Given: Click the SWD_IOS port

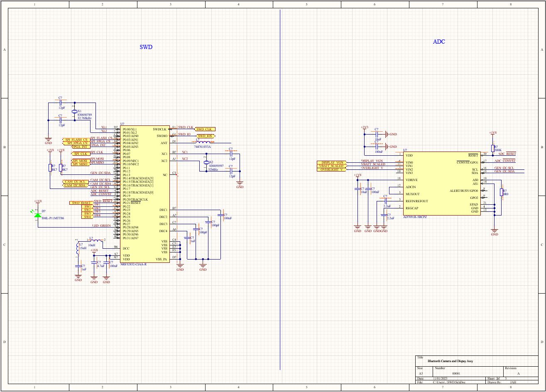Looking at the screenshot, I should tap(205, 136).
